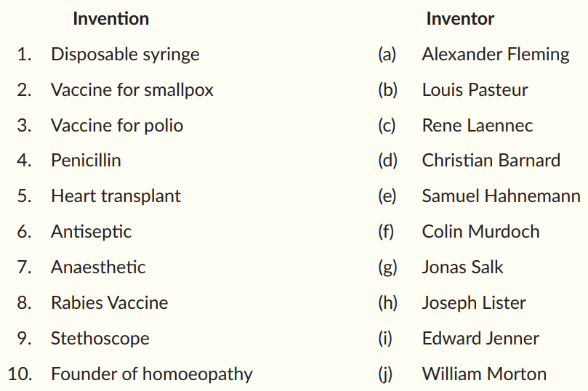Click the "William Morton" inventor entry
Screen dimensions: 588x391
(484, 374)
